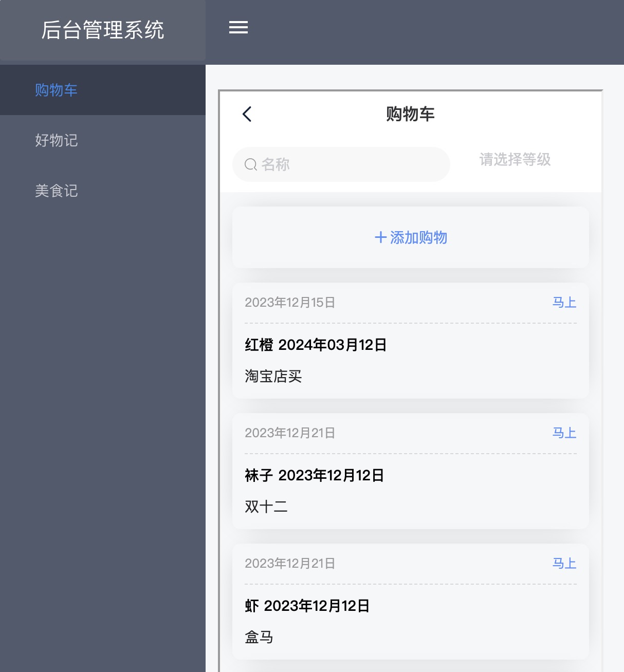Image resolution: width=624 pixels, height=672 pixels.
Task: Click the 后台管理系统 header title
Action: click(x=103, y=30)
